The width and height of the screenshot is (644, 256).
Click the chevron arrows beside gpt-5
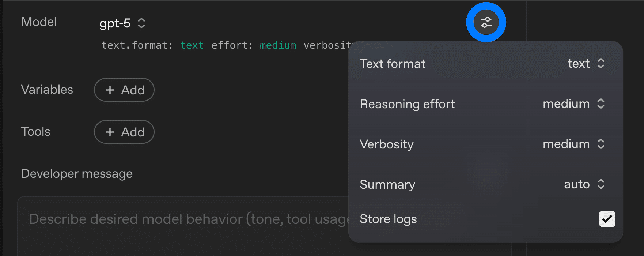pyautogui.click(x=141, y=23)
